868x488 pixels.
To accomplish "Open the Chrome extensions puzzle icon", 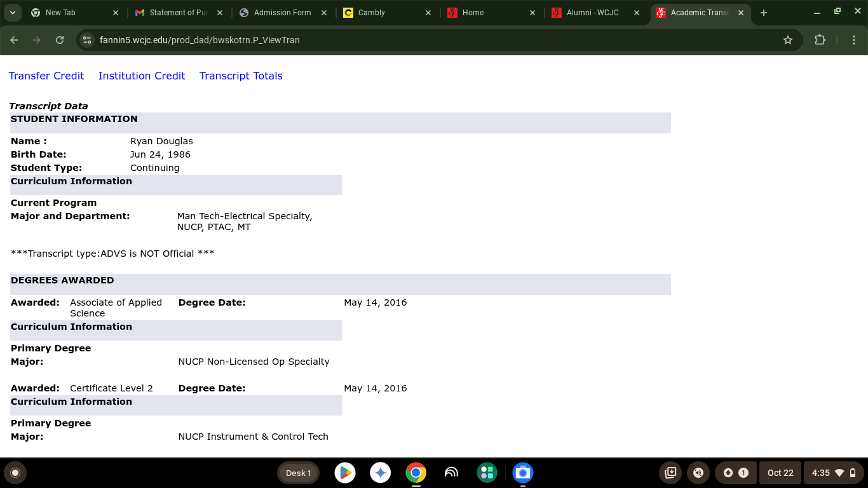I will pos(820,40).
